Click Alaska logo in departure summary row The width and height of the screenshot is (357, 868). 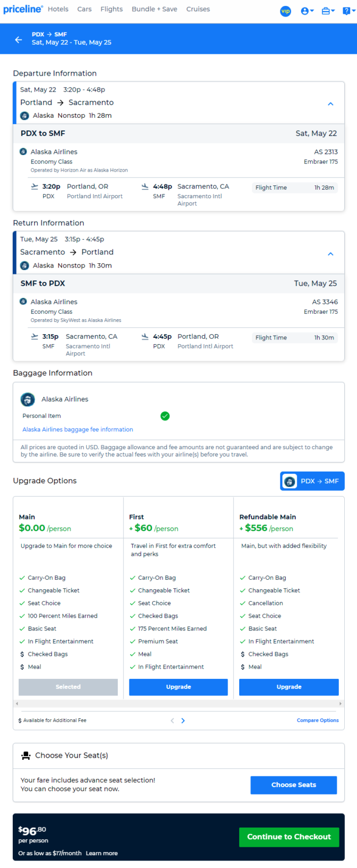pyautogui.click(x=25, y=116)
